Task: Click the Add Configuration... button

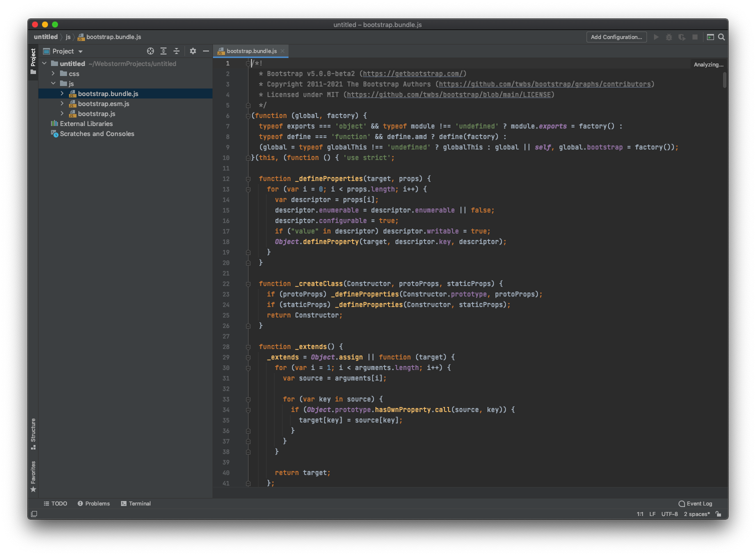Action: pyautogui.click(x=616, y=37)
